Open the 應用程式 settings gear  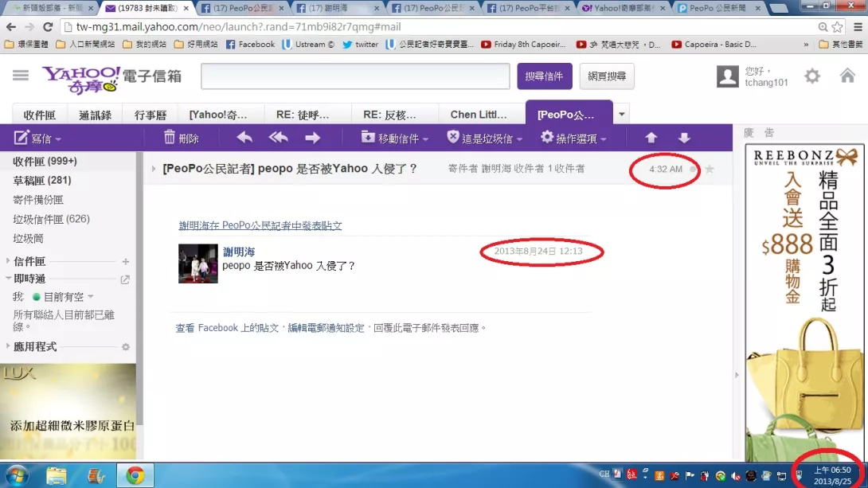[x=126, y=347]
